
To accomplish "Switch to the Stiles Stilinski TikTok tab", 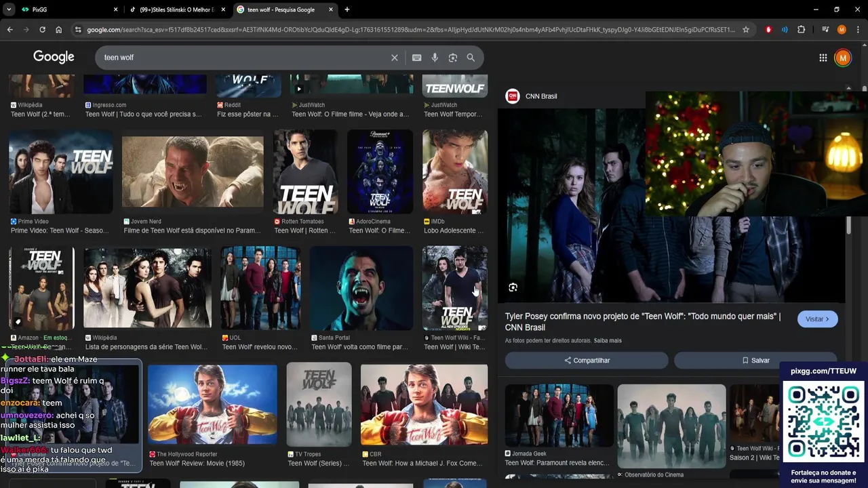I will coord(178,9).
